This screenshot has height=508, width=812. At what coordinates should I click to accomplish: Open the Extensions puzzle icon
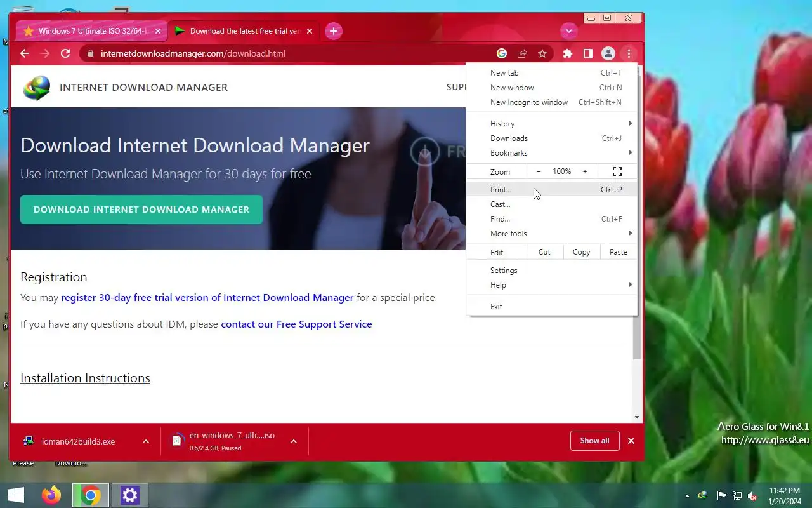coord(568,53)
